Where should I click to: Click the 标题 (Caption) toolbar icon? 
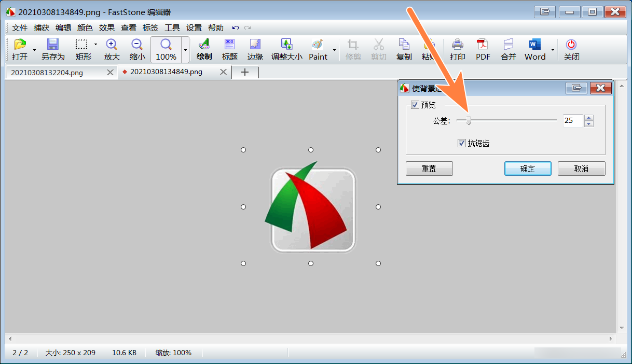click(x=229, y=50)
